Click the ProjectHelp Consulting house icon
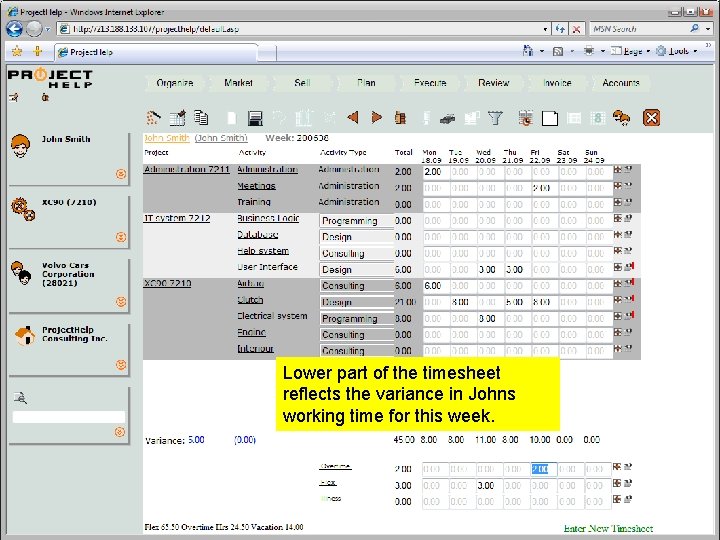This screenshot has width=720, height=540. (x=25, y=336)
